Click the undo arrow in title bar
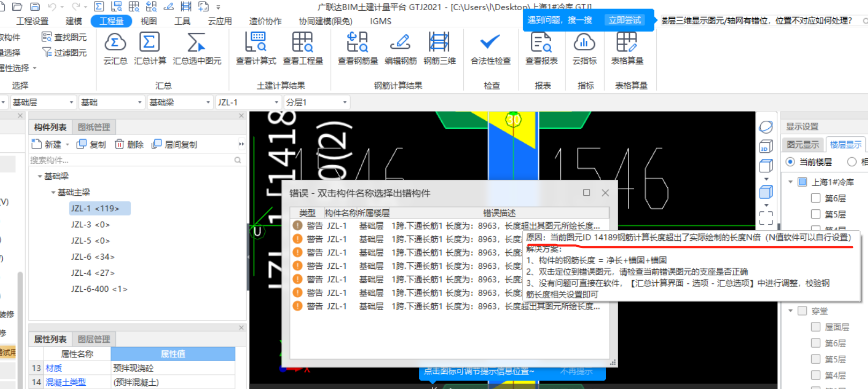 (52, 7)
